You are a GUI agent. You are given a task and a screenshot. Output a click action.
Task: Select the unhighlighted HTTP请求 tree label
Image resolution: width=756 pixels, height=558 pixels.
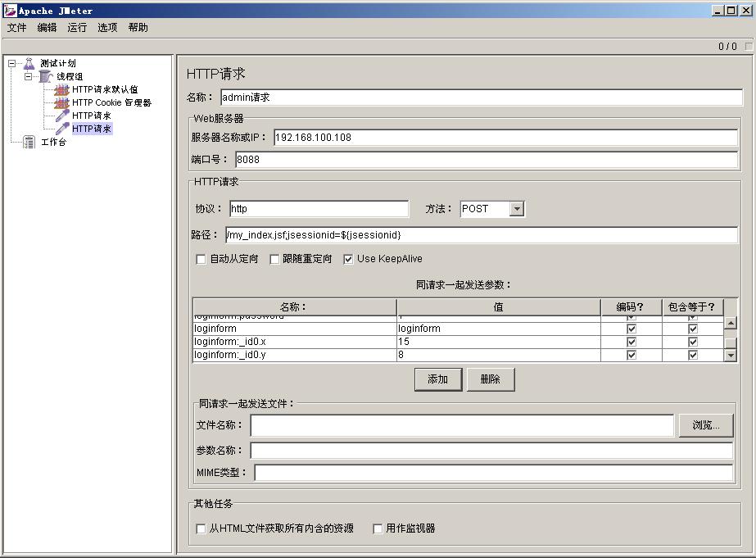[92, 116]
